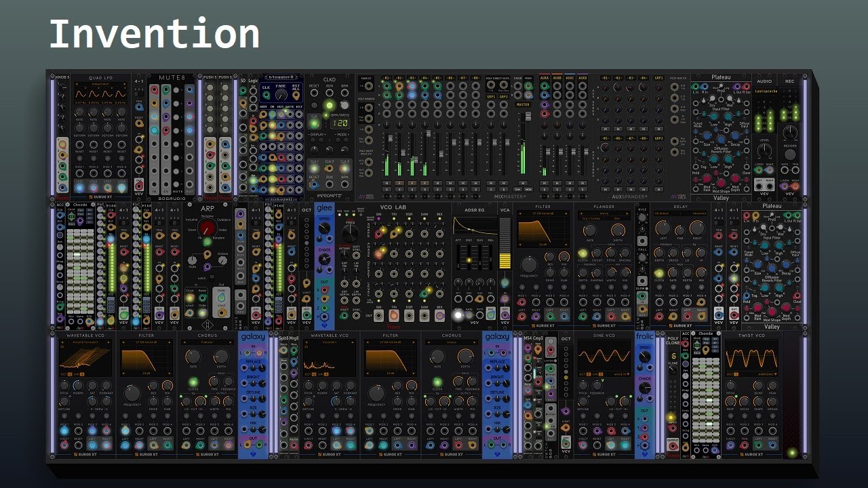
Task: Click the red ARP direction knob
Action: 208,228
